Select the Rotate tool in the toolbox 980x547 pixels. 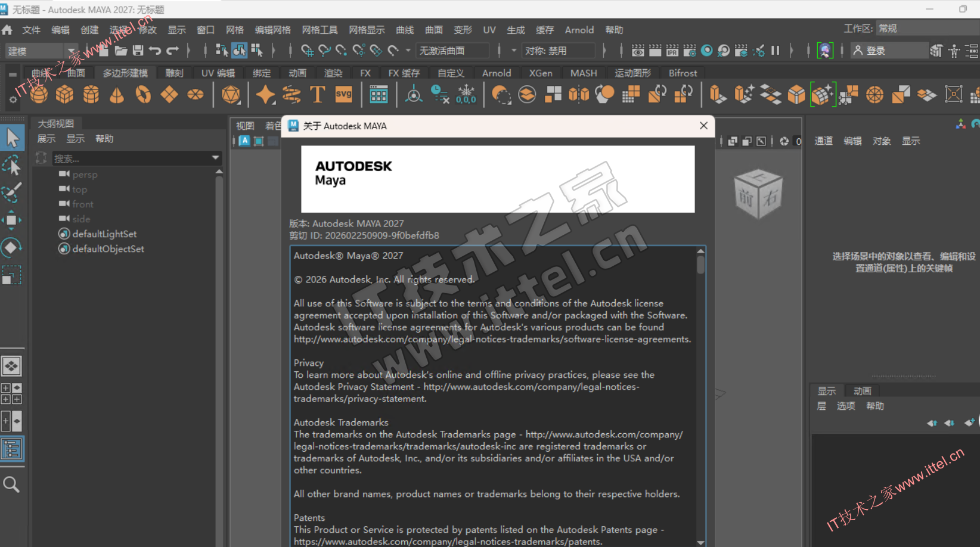click(11, 247)
